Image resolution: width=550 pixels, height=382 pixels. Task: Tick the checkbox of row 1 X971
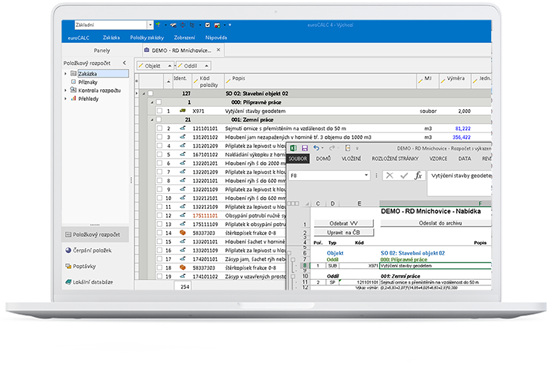coord(160,110)
